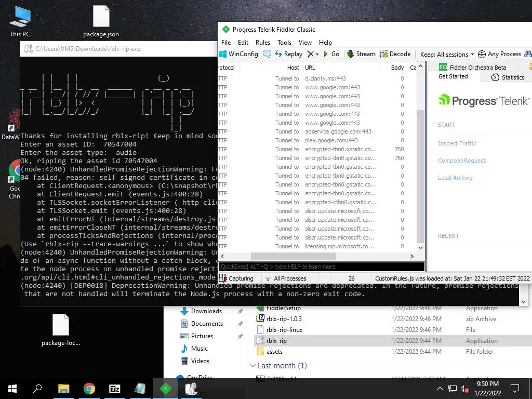Switch to Fiddler Orchestra Beta tab

click(473, 67)
